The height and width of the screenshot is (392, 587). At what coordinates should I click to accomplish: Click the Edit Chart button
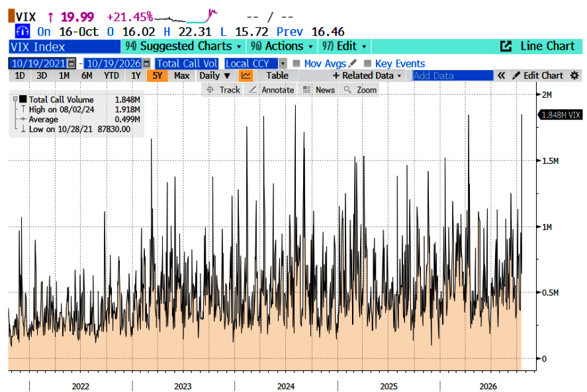[537, 75]
